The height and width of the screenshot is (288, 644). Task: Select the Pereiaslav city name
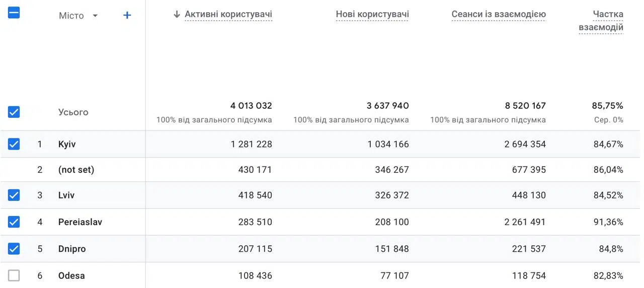click(x=80, y=222)
